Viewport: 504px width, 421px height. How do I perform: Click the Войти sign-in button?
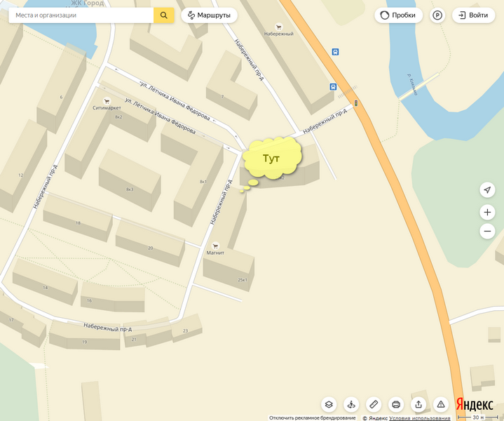click(x=473, y=15)
